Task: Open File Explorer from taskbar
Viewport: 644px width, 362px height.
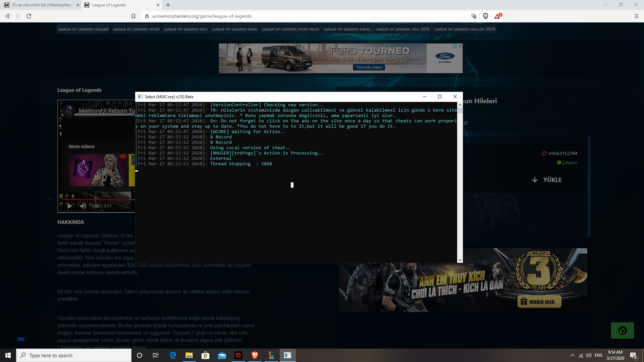Action: [189, 355]
